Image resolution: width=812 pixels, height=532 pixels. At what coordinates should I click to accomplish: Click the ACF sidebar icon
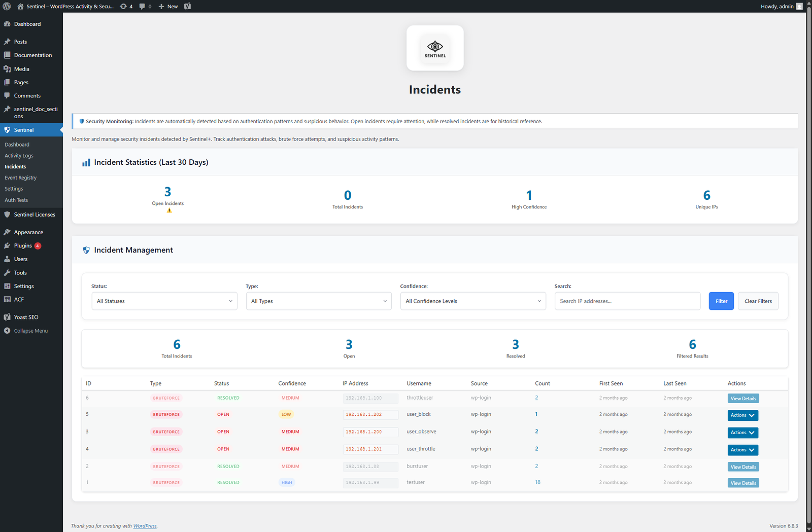[8, 299]
